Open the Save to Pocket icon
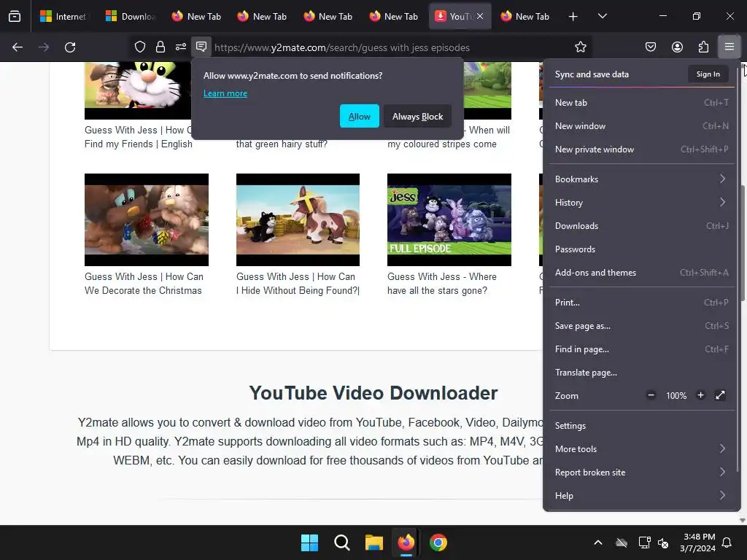 [x=650, y=47]
